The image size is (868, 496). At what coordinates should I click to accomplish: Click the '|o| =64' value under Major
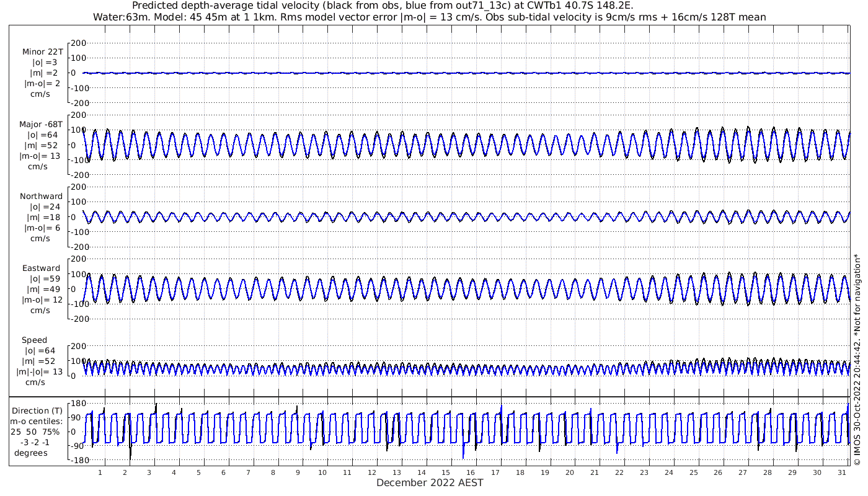tap(42, 135)
